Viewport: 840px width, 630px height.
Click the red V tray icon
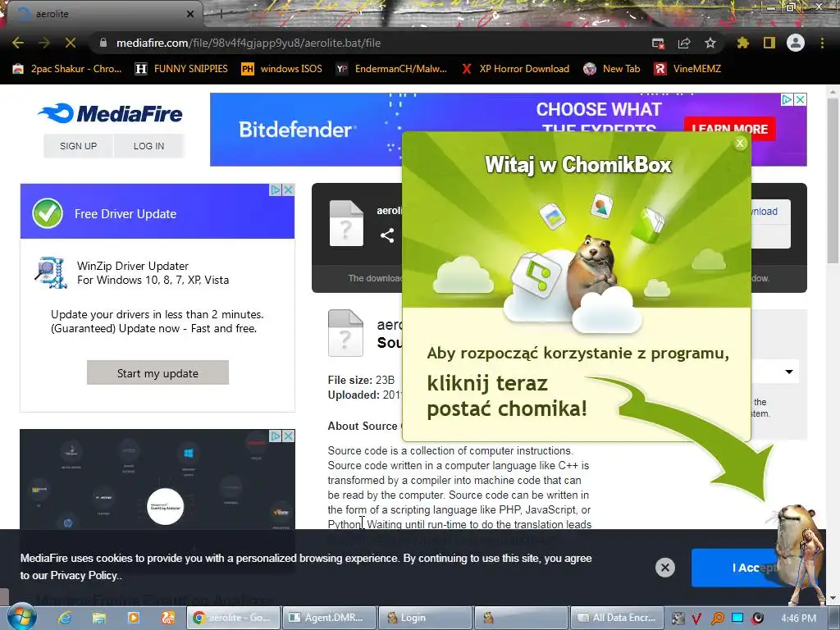coord(696,619)
